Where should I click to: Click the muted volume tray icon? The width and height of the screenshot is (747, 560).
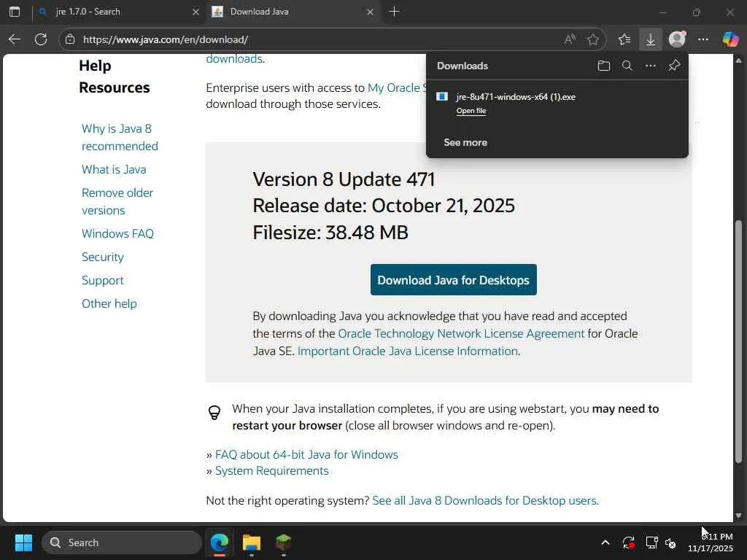click(x=671, y=542)
